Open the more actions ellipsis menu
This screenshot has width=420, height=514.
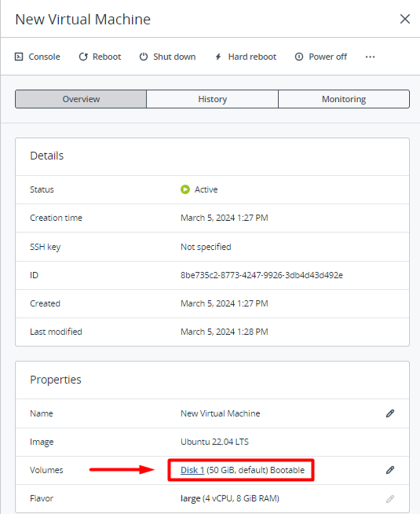coord(370,57)
